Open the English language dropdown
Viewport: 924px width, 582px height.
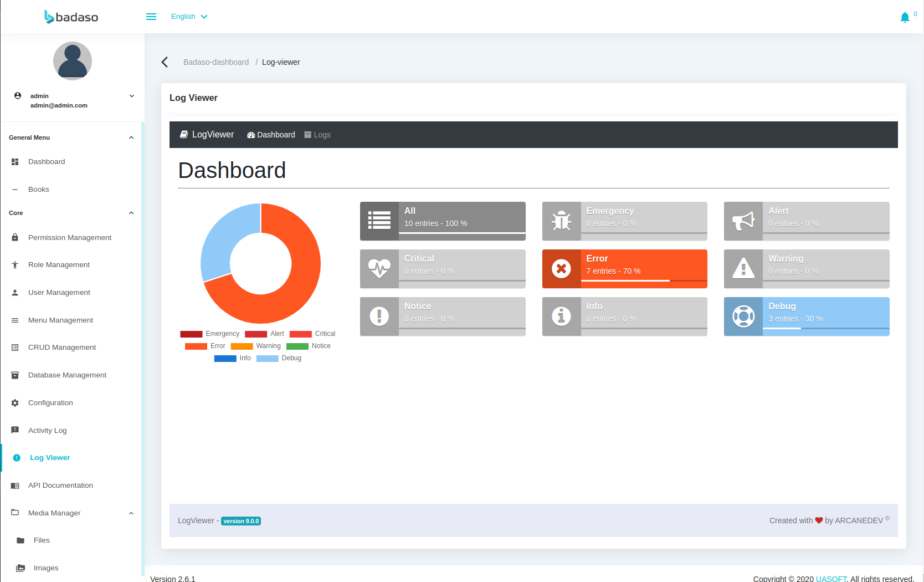189,17
